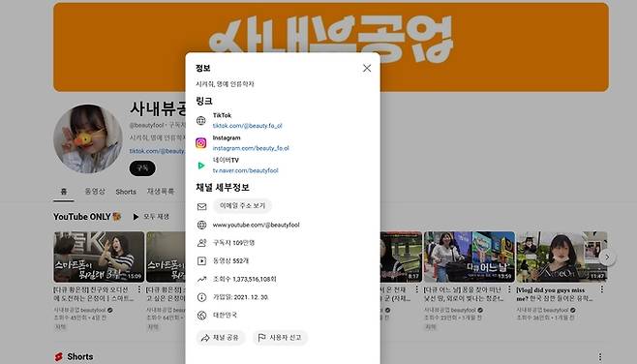
Task: Open the 15:09 스마트폰 video thumbnail
Action: click(x=99, y=257)
